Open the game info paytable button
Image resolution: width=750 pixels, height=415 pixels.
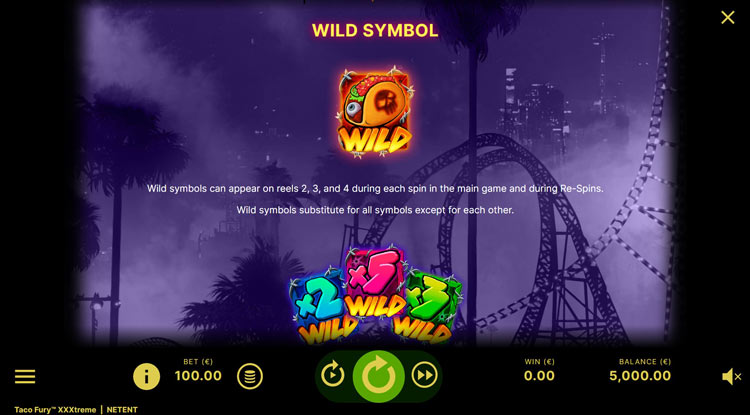[146, 376]
